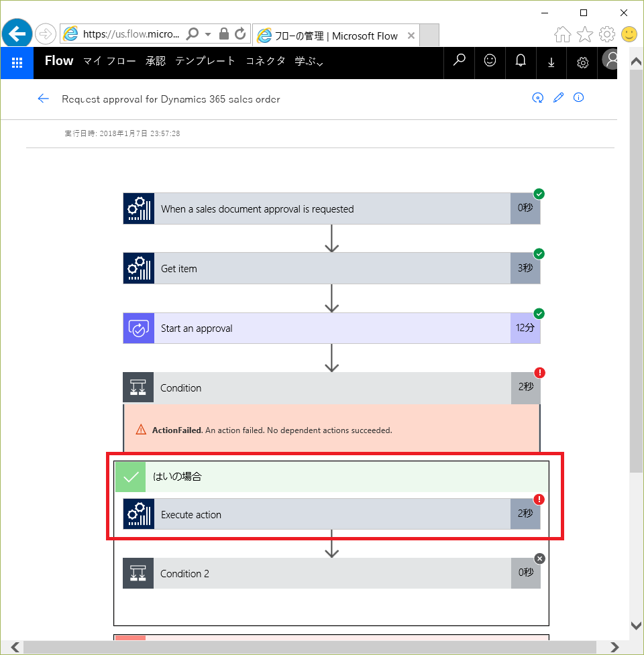Click the lock security icon in address bar
The width and height of the screenshot is (644, 655).
pos(224,34)
